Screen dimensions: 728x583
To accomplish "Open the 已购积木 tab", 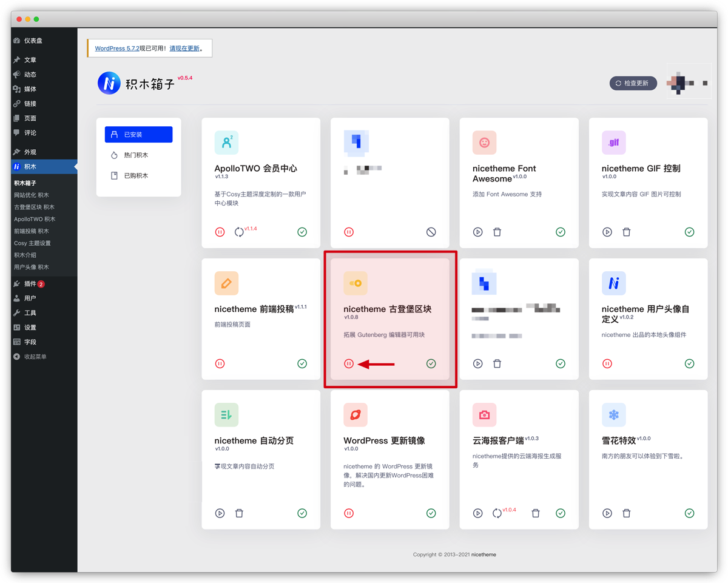I will click(x=138, y=176).
